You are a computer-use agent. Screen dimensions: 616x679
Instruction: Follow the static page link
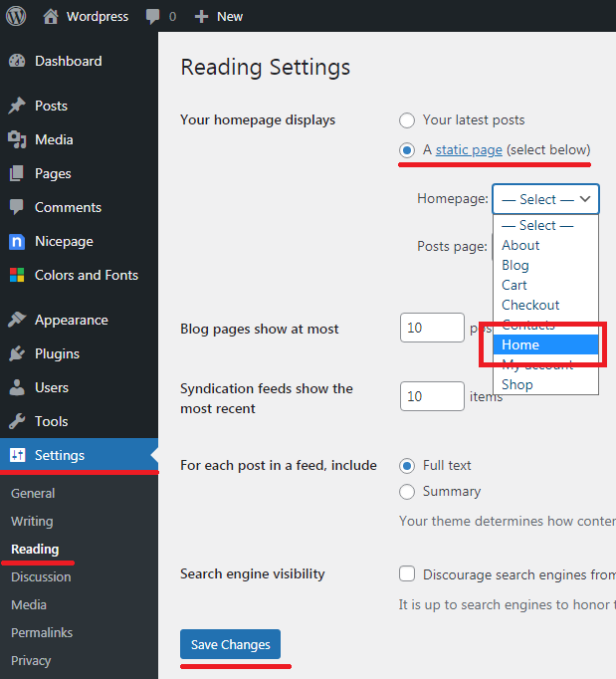[469, 149]
